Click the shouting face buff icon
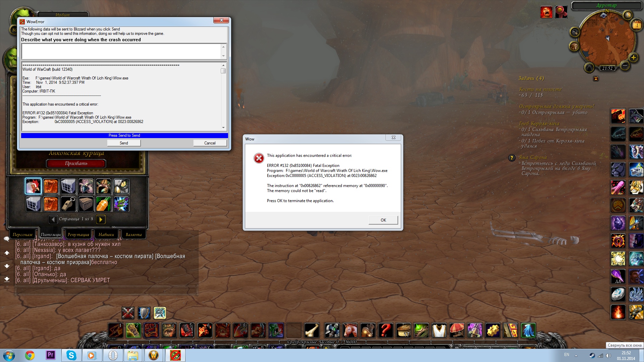Image resolution: width=644 pixels, height=362 pixels. (546, 12)
